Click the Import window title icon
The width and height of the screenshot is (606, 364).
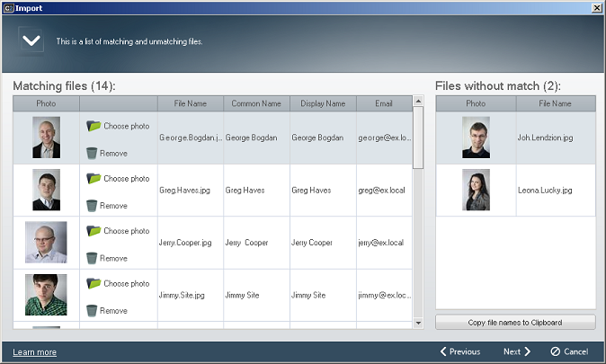[8, 8]
